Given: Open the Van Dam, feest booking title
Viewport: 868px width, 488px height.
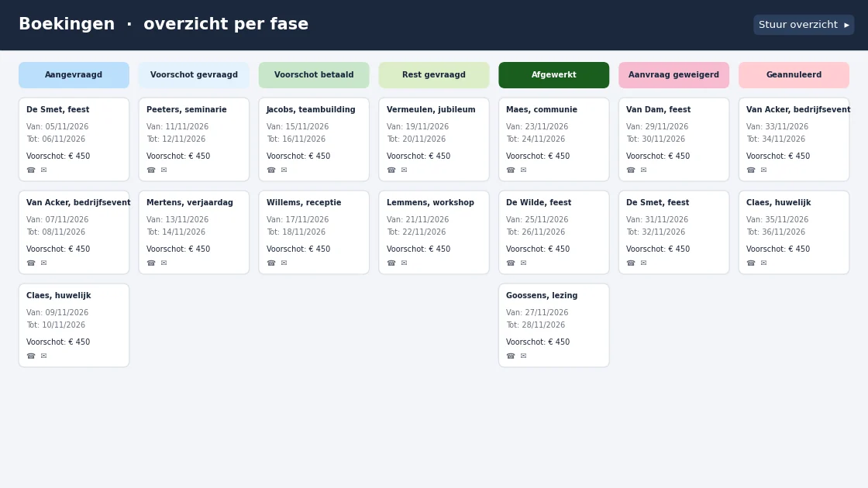Looking at the screenshot, I should [658, 109].
